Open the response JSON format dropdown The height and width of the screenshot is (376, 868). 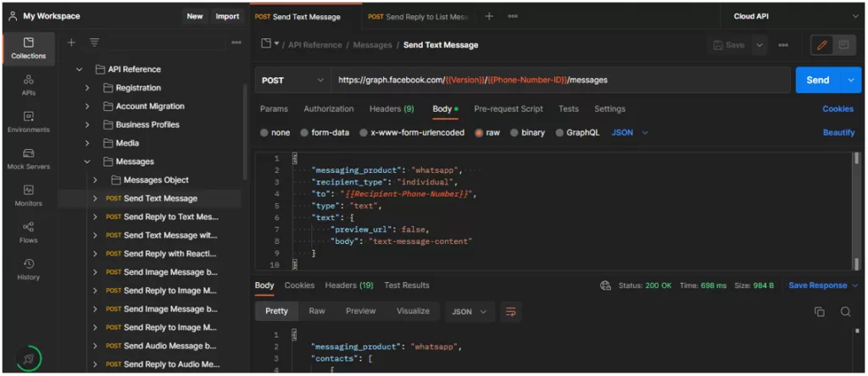coord(470,312)
